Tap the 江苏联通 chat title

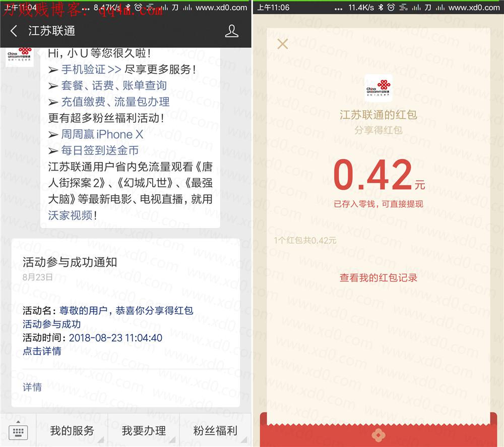pos(51,31)
